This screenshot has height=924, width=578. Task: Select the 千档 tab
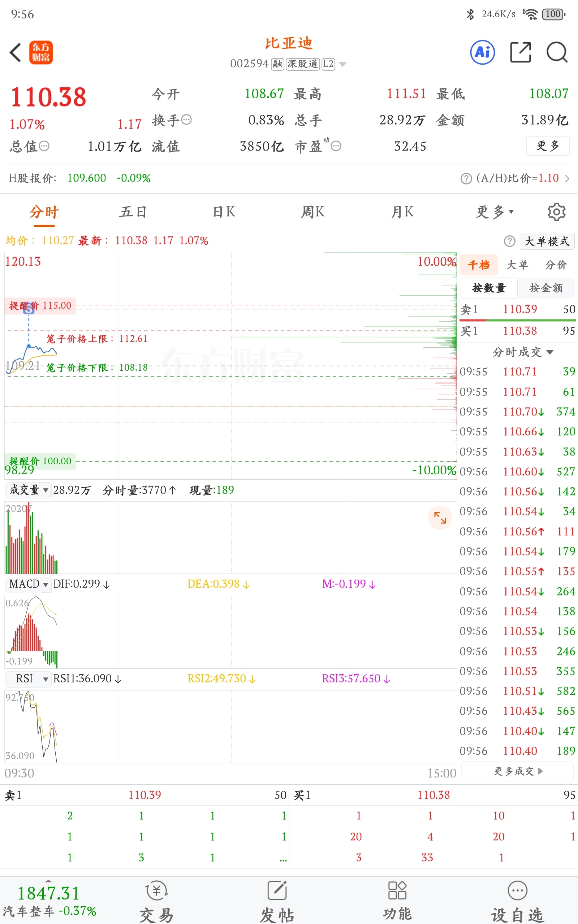(479, 265)
